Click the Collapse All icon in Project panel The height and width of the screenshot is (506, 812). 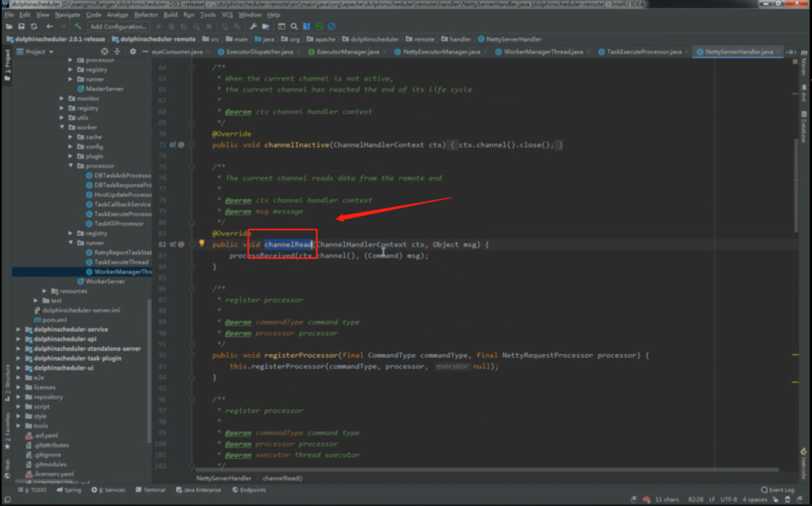(x=117, y=52)
